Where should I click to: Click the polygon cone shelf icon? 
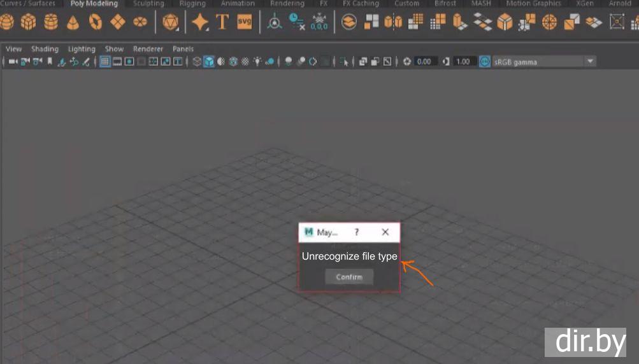click(73, 23)
